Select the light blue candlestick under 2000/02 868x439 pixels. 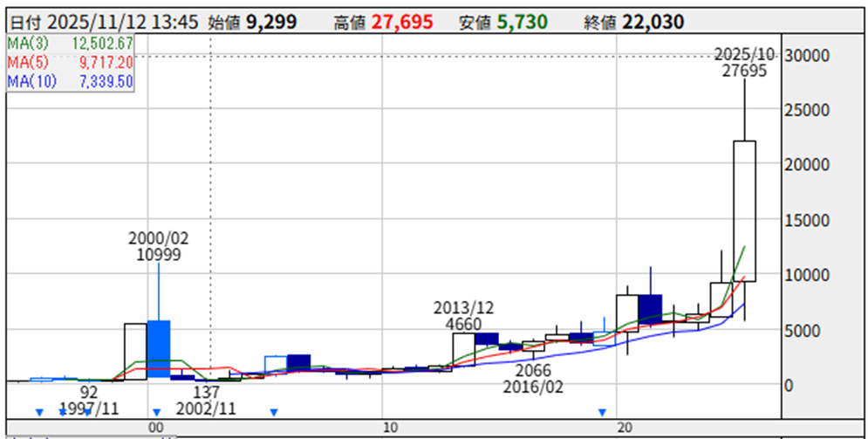158,347
